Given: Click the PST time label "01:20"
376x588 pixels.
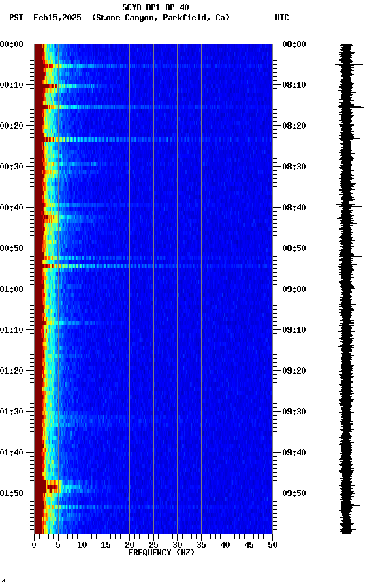Looking at the screenshot, I should [x=12, y=372].
